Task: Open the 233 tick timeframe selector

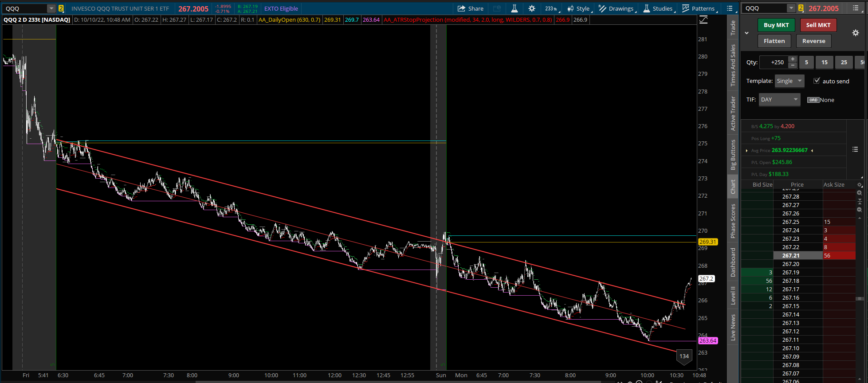Action: [x=552, y=8]
